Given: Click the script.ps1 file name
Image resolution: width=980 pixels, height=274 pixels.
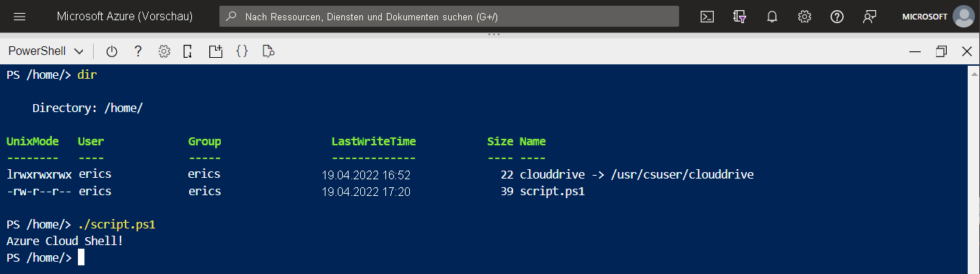Looking at the screenshot, I should tap(552, 192).
